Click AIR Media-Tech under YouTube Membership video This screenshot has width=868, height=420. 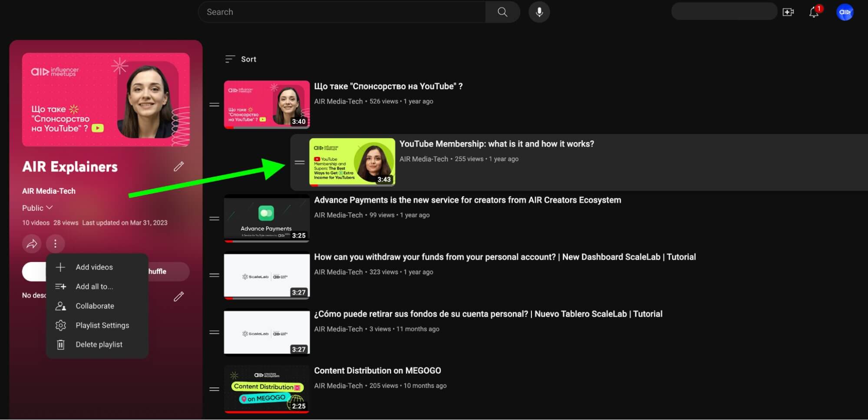tap(424, 159)
